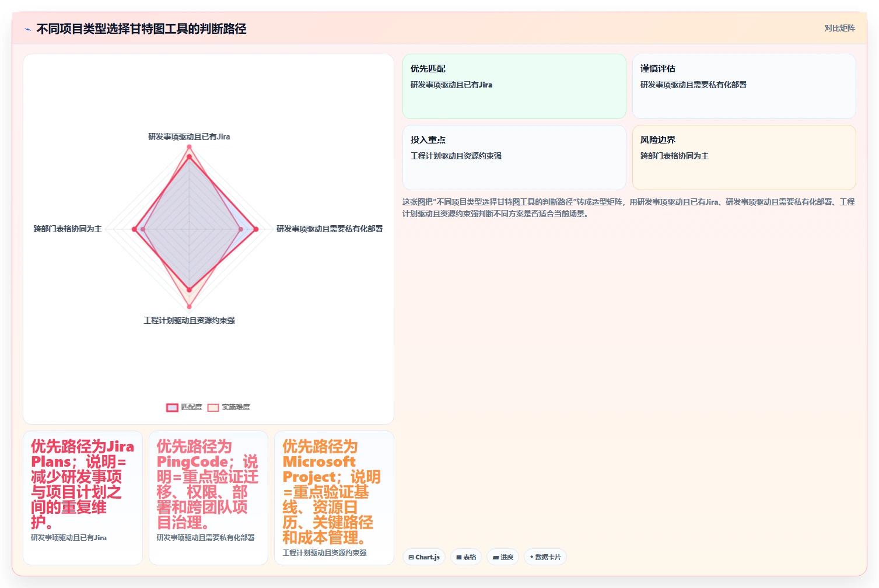Select the Microsoft Project priority path card
This screenshot has width=879, height=588.
point(334,498)
